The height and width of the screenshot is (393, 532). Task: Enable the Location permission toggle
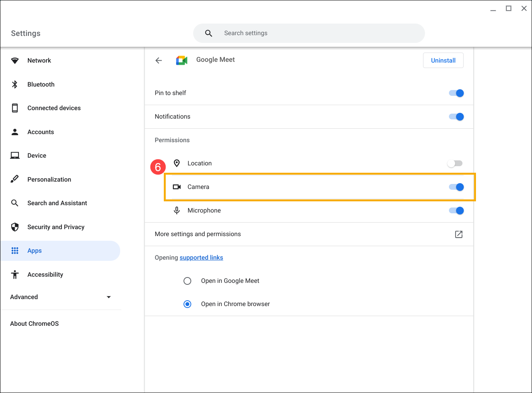(455, 163)
